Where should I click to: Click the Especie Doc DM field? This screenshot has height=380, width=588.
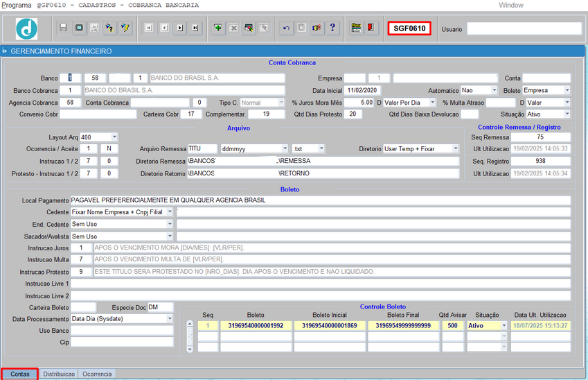click(161, 307)
